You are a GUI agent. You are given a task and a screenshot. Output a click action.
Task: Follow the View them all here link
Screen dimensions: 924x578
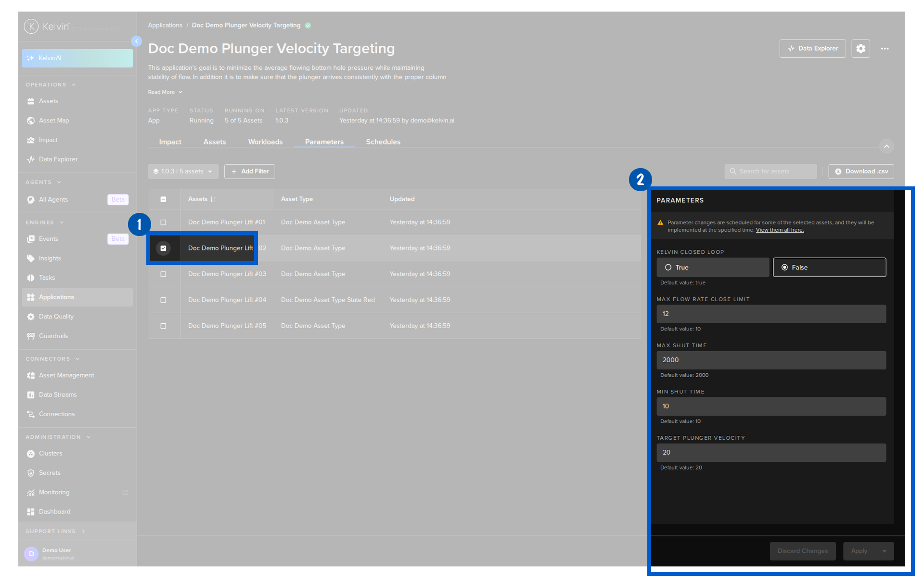tap(780, 230)
